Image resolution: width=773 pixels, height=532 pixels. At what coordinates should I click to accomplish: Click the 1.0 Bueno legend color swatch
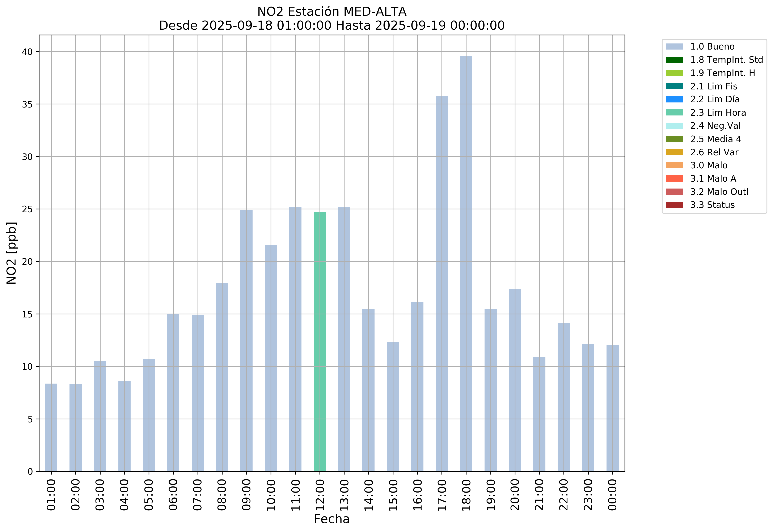pyautogui.click(x=674, y=47)
